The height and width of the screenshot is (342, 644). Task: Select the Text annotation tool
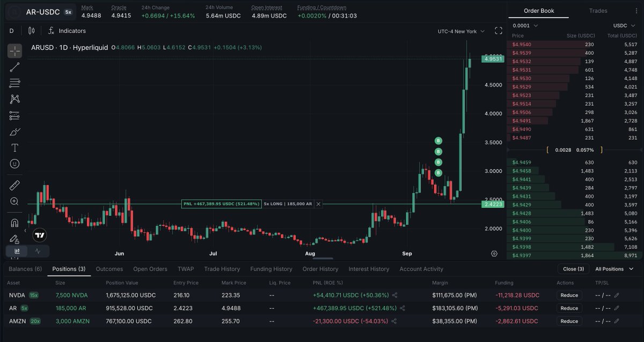click(14, 148)
